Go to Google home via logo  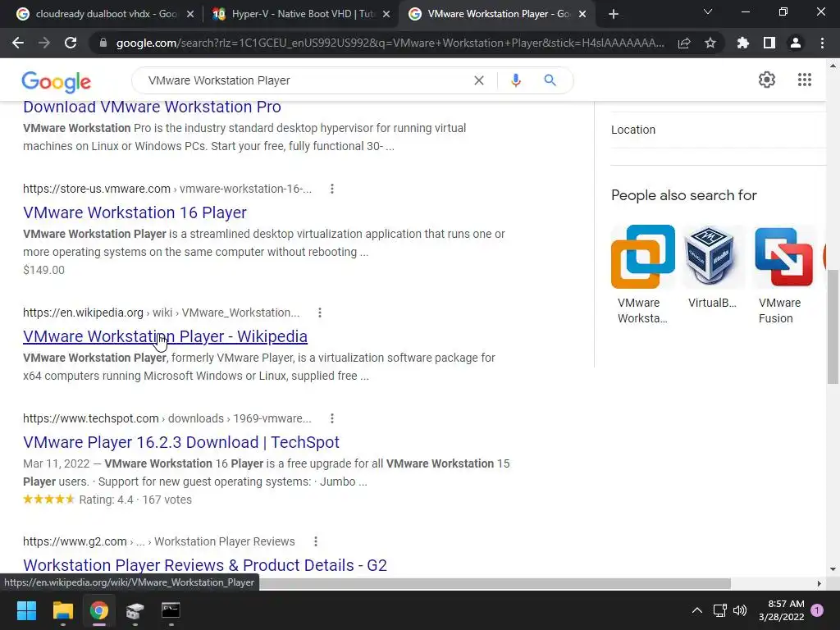(57, 82)
